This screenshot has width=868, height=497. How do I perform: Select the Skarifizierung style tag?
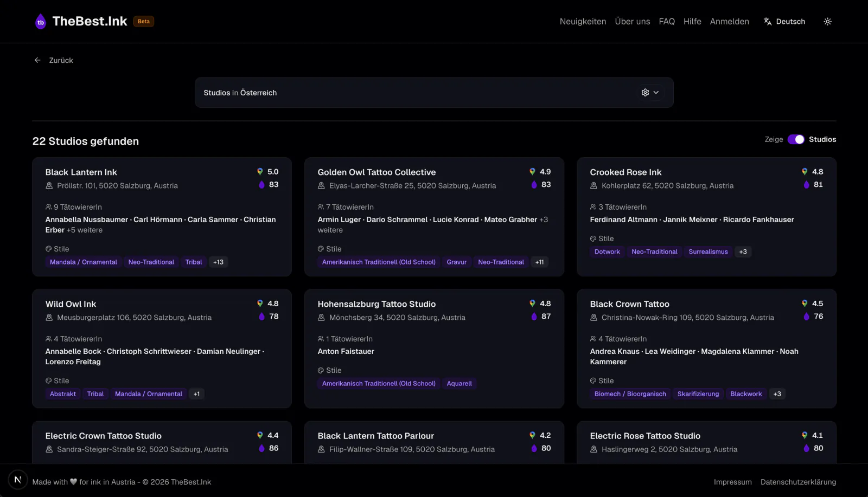pyautogui.click(x=698, y=394)
